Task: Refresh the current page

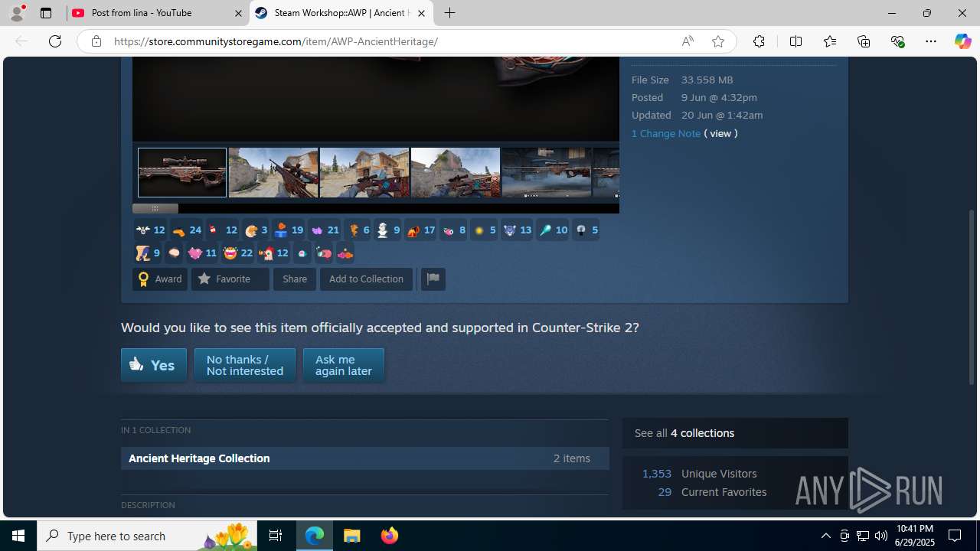Action: (55, 41)
